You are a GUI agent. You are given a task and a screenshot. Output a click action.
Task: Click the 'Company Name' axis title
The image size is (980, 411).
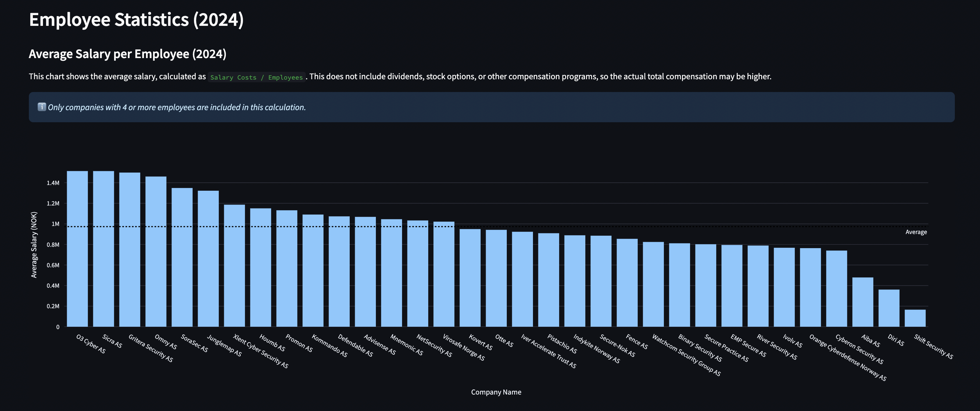[x=496, y=392]
